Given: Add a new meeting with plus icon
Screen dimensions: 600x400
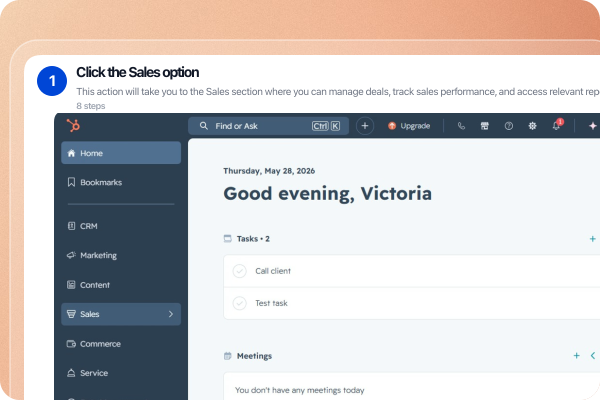Looking at the screenshot, I should click(x=576, y=356).
